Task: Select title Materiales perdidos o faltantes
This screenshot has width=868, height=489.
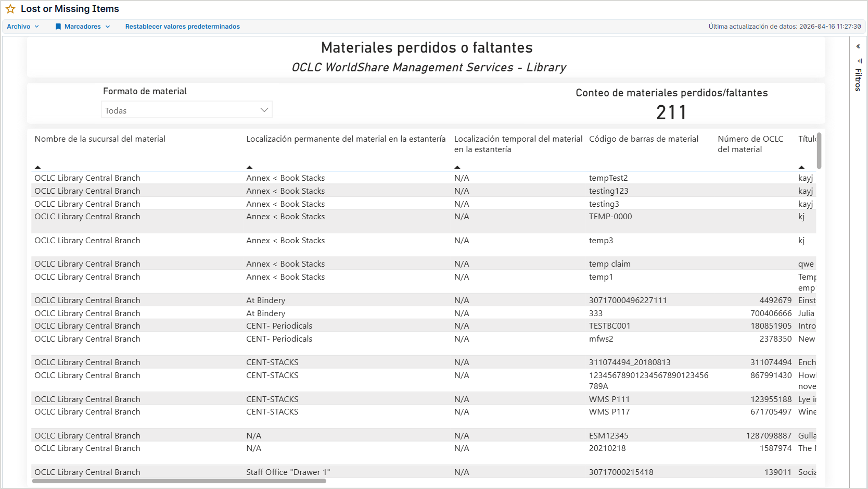Action: click(x=427, y=48)
